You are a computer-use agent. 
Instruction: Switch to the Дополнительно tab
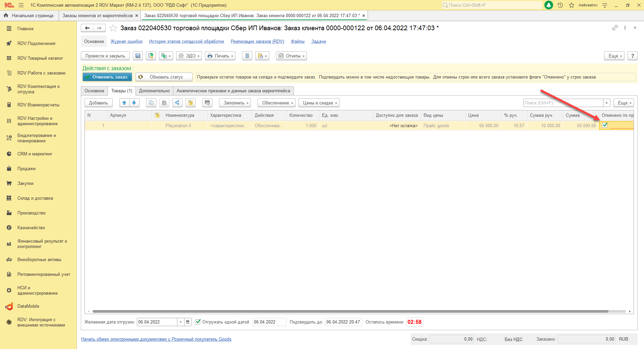coord(154,91)
